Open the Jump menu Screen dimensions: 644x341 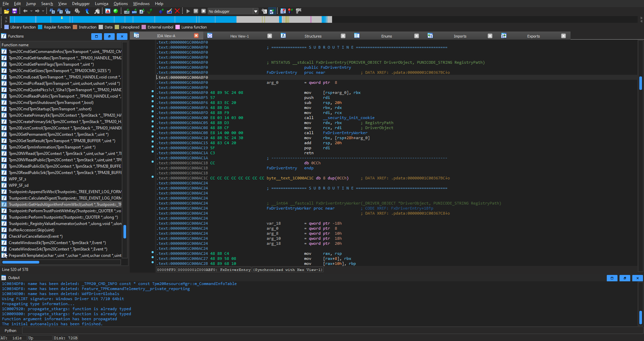[x=31, y=4]
